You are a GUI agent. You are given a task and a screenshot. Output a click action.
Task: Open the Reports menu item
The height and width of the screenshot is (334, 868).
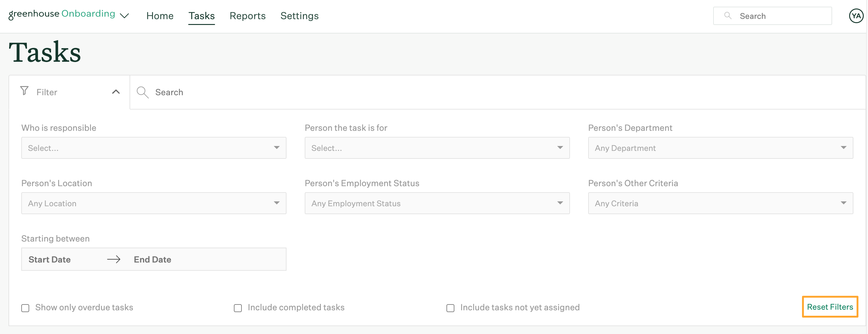(x=248, y=16)
